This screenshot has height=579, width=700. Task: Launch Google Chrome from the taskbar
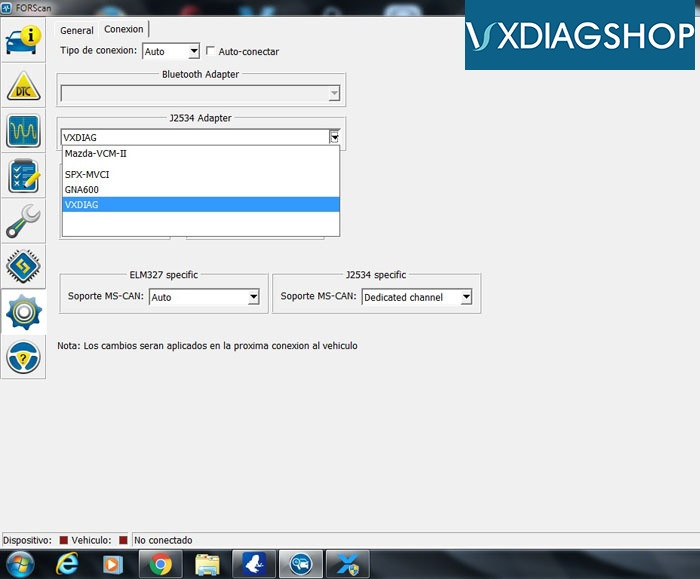[x=159, y=564]
